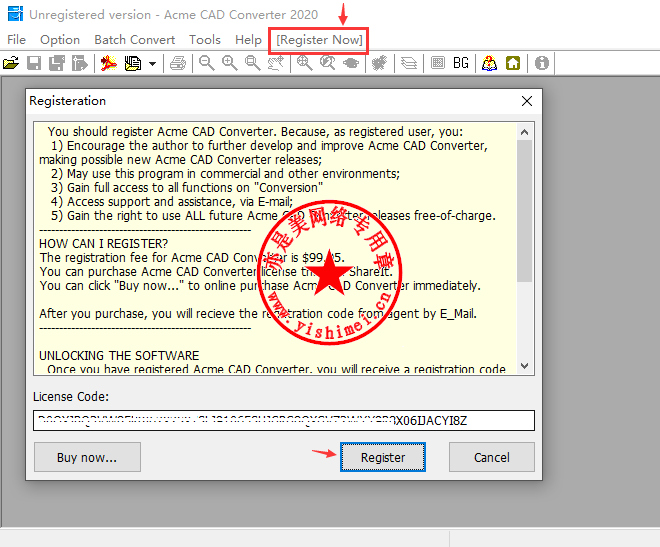Click the Zoom window magnifier icon

coord(253,63)
